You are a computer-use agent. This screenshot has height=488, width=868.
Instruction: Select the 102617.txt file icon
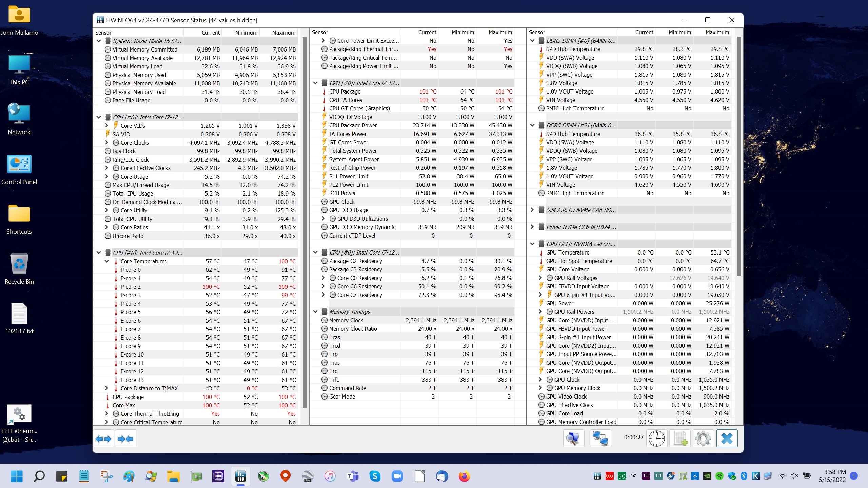[19, 319]
